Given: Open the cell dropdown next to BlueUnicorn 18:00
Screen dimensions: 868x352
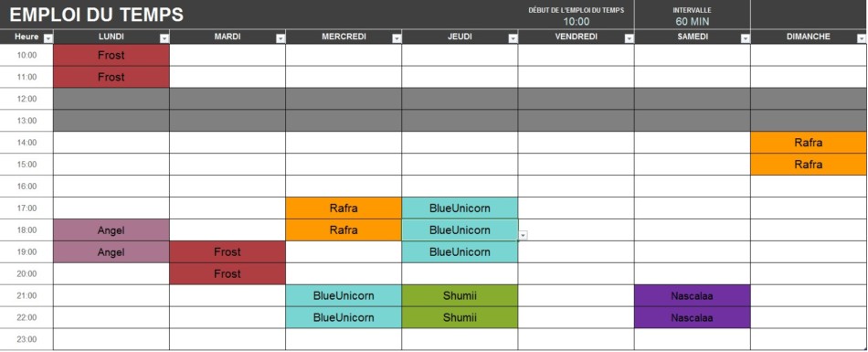Looking at the screenshot, I should tap(524, 236).
